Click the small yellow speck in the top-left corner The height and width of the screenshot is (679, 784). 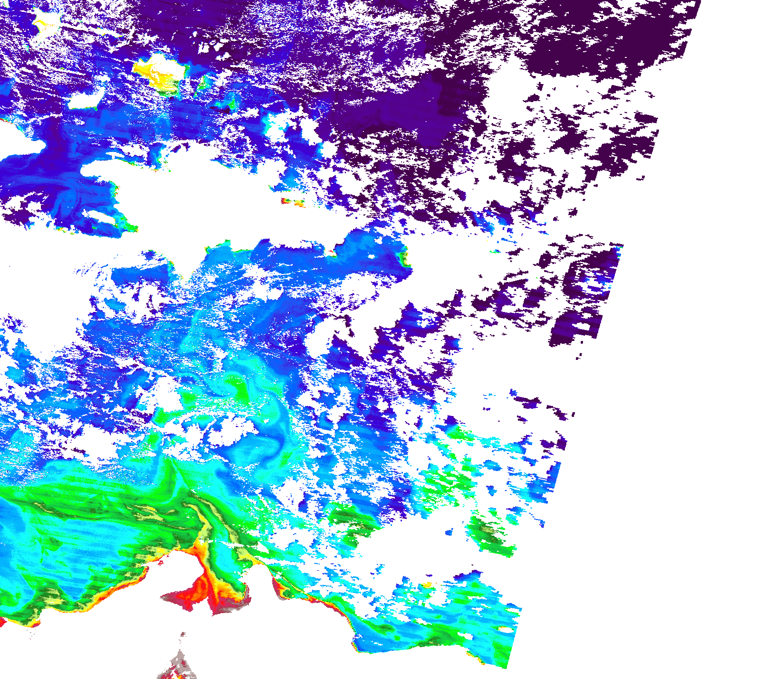(x=45, y=21)
